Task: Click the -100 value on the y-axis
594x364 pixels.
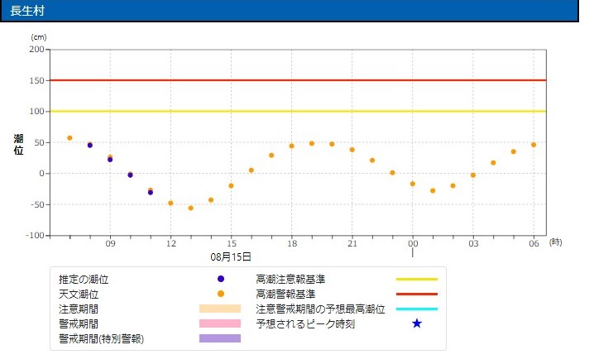Action: 36,235
